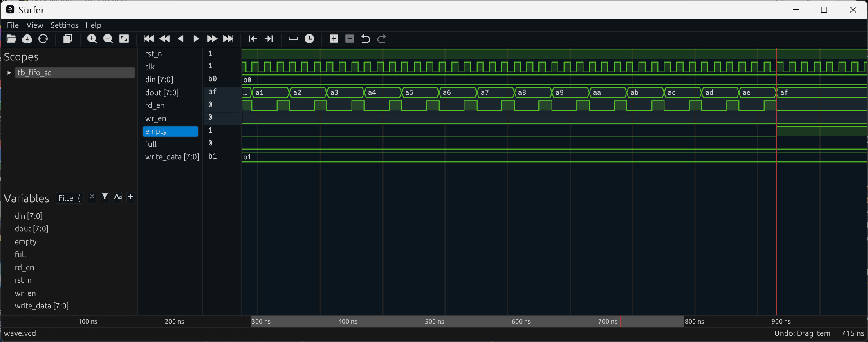The image size is (868, 342).
Task: Click into the variable Filter text field
Action: pyautogui.click(x=70, y=198)
